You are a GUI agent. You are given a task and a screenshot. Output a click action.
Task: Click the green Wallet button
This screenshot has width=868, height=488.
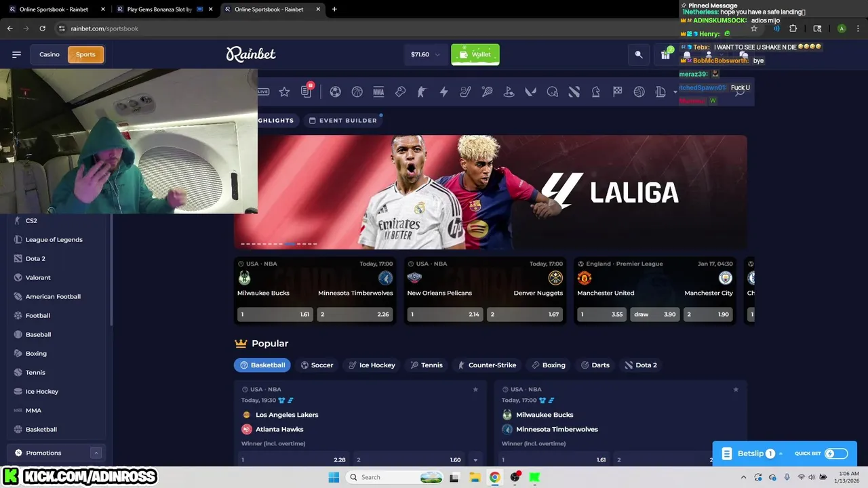click(x=475, y=54)
